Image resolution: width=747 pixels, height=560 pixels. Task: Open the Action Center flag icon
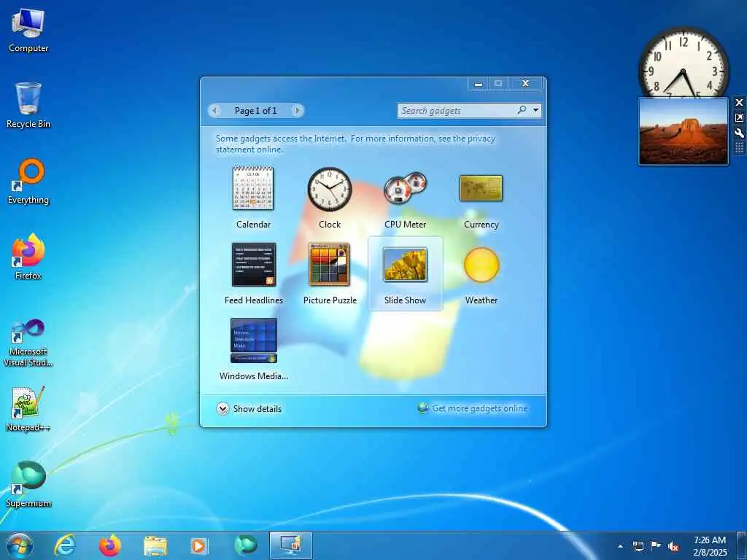tap(656, 545)
